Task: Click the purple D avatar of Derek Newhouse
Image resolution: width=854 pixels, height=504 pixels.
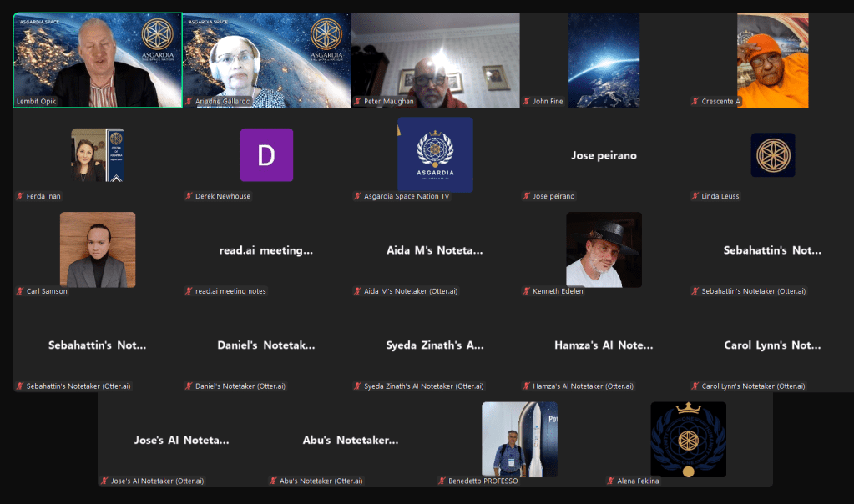Action: click(x=266, y=155)
